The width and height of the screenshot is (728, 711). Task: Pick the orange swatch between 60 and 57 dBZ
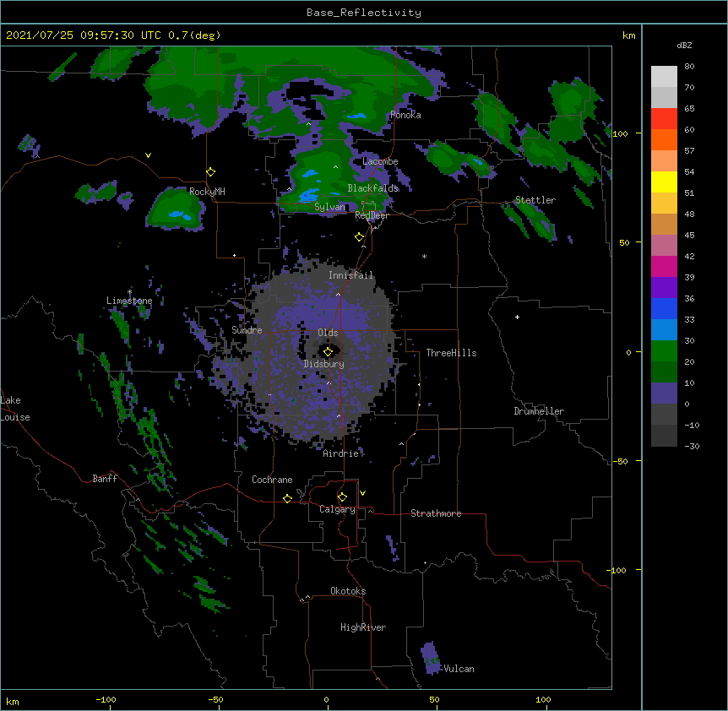point(664,139)
